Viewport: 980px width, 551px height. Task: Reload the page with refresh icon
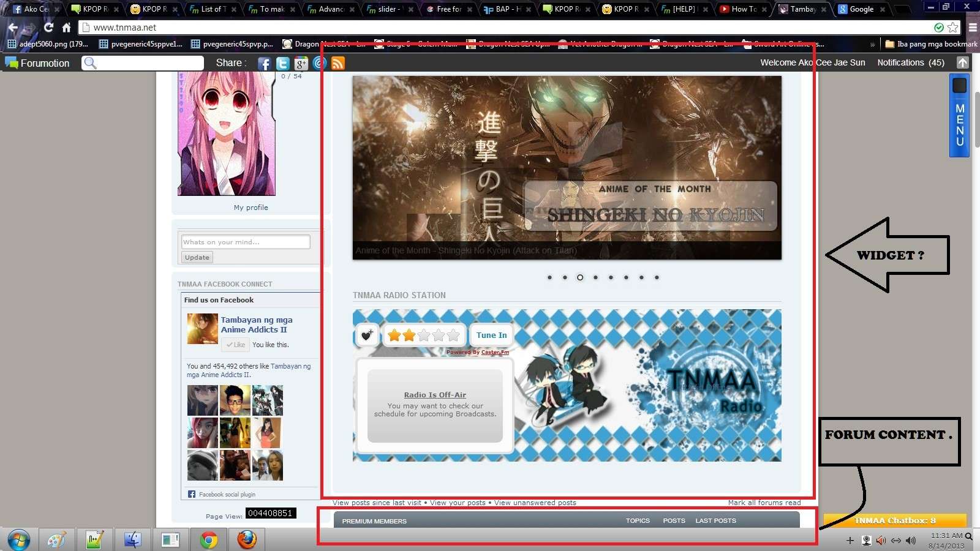click(x=48, y=28)
